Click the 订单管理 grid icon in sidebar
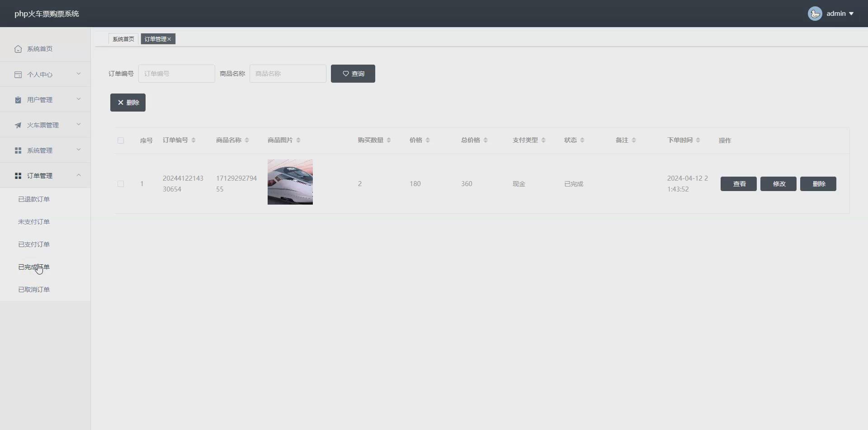The width and height of the screenshot is (868, 430). pos(18,176)
